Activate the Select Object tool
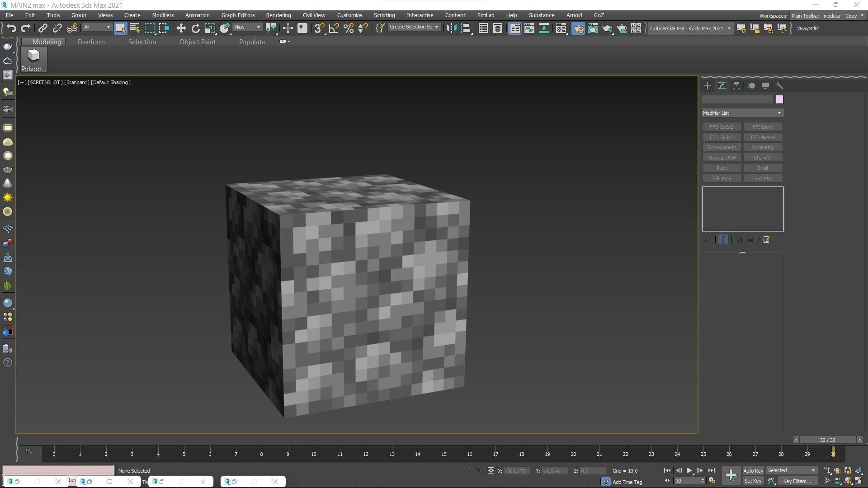 click(x=120, y=28)
